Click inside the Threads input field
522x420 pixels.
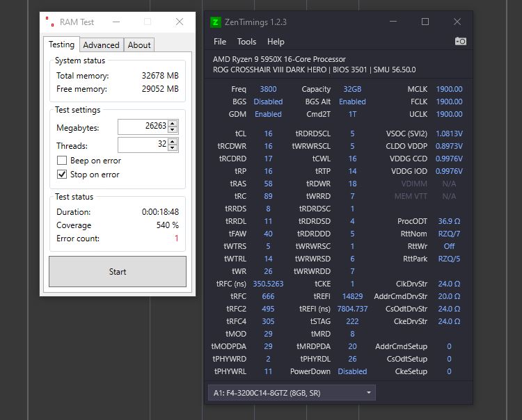pos(143,145)
